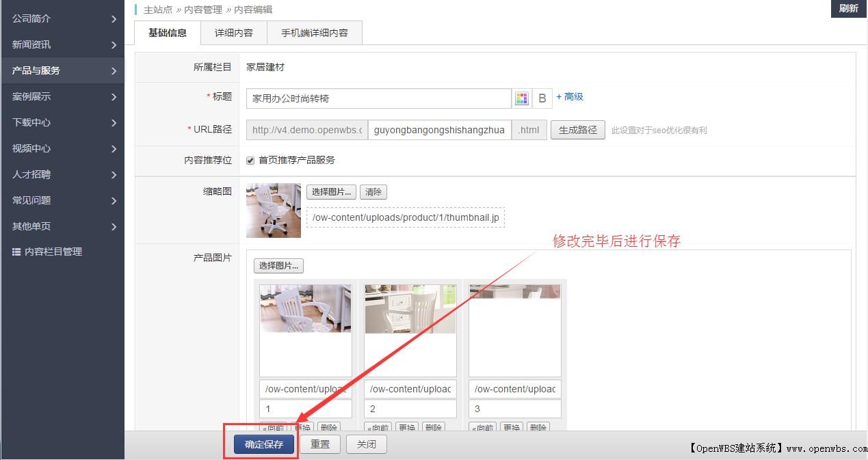Screen dimensions: 868x460
Task: Toggle bold formatting on the title with B icon
Action: click(541, 98)
